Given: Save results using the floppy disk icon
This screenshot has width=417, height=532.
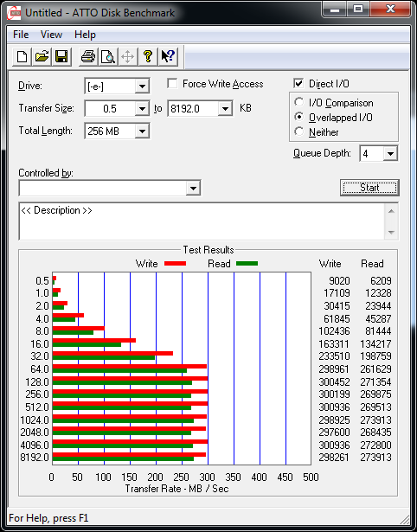Looking at the screenshot, I should point(61,56).
